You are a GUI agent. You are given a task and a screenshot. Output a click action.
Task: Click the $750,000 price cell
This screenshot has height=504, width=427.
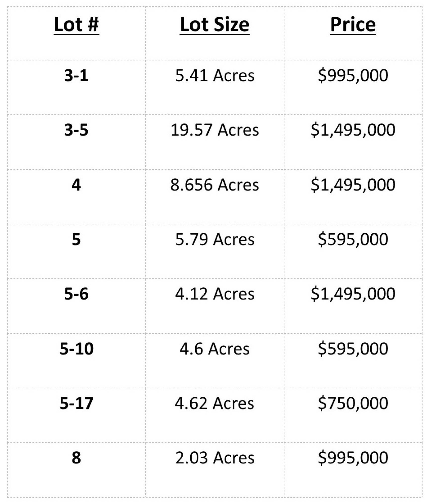click(x=353, y=403)
